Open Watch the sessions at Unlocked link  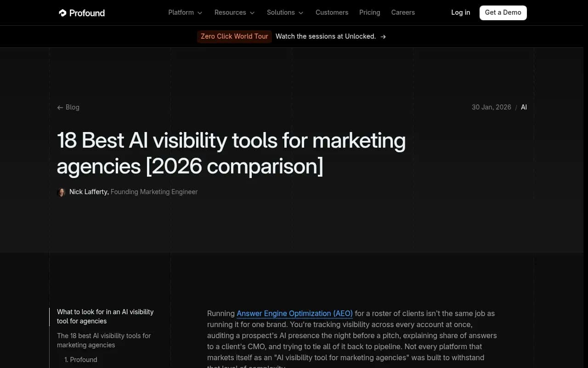(326, 36)
